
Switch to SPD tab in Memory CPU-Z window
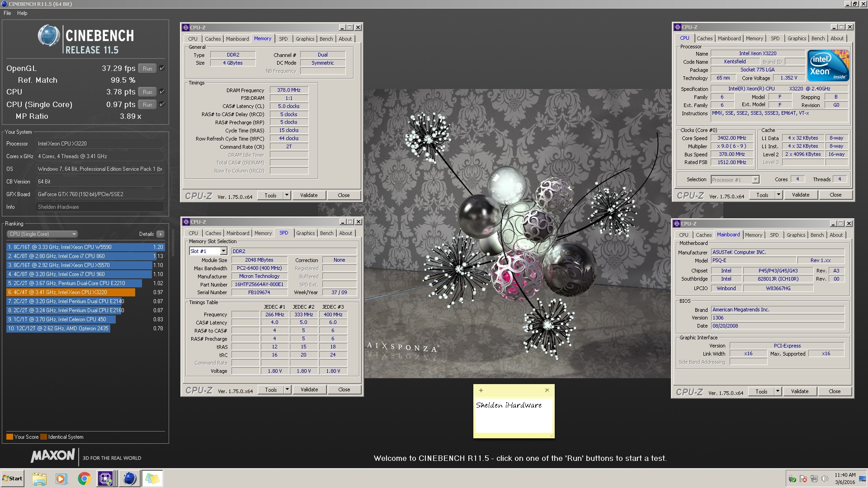click(283, 39)
